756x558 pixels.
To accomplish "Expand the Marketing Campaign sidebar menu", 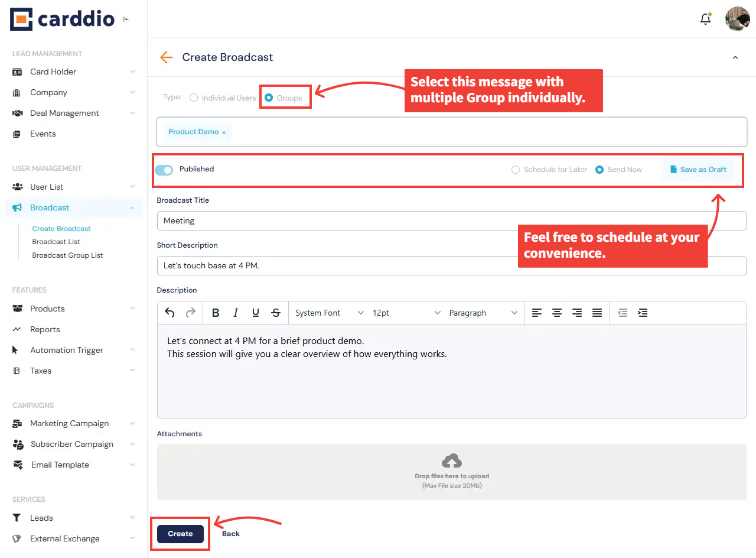I will [69, 423].
